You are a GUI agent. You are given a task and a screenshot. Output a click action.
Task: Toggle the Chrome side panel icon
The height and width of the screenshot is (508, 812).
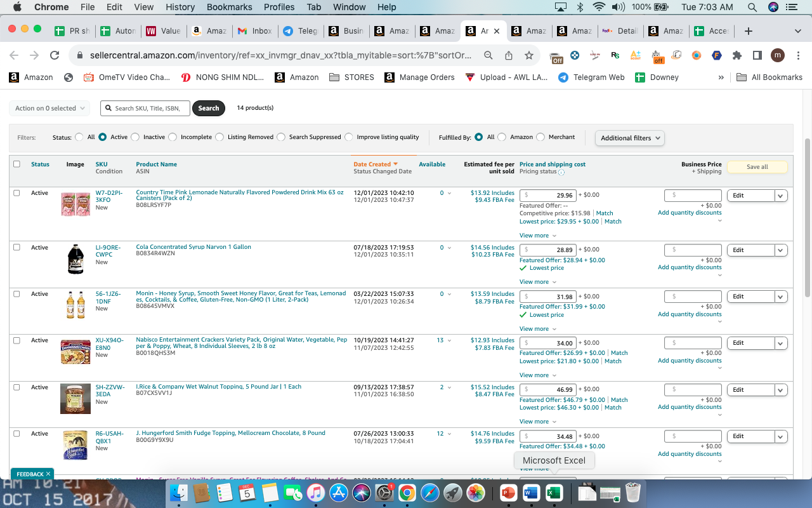(757, 55)
